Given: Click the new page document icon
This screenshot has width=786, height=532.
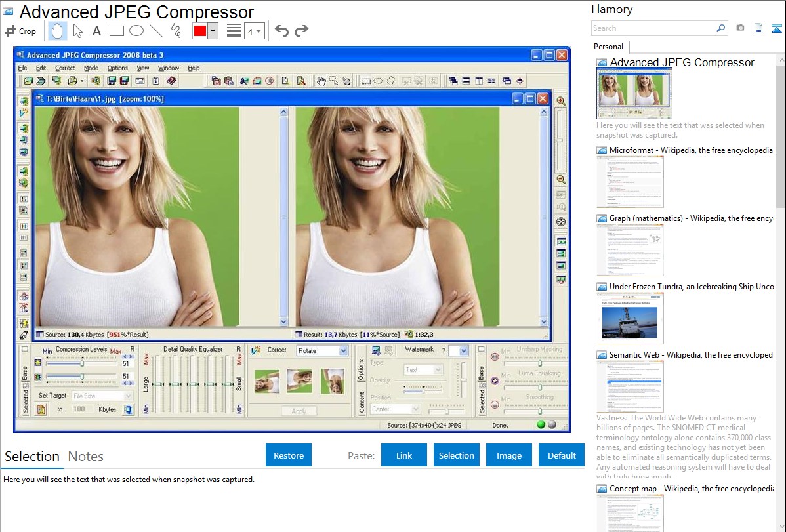Looking at the screenshot, I should click(758, 28).
